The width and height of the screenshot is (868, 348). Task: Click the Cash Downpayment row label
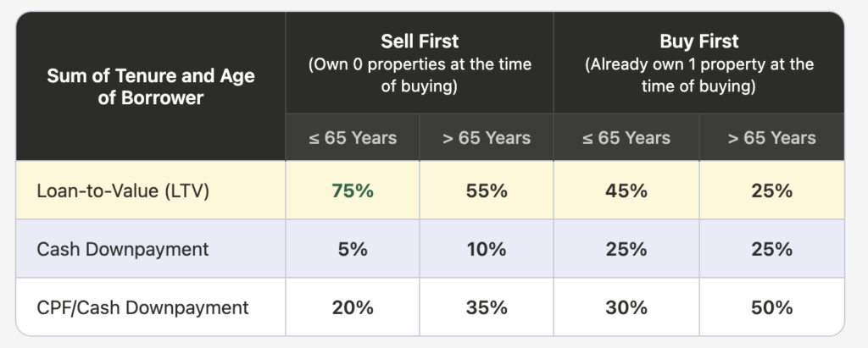123,249
